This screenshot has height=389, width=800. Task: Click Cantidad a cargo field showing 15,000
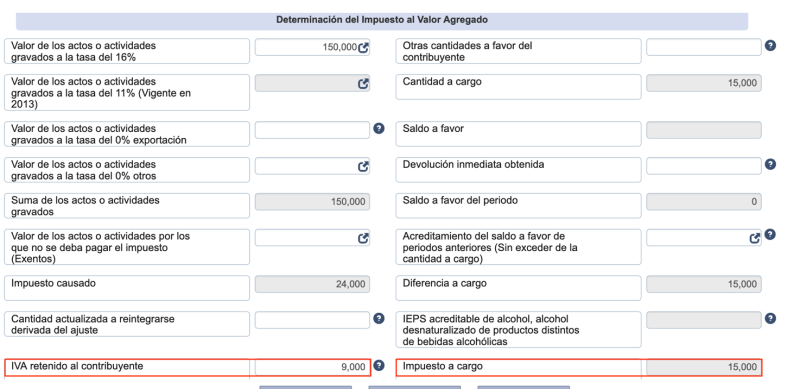click(x=704, y=83)
